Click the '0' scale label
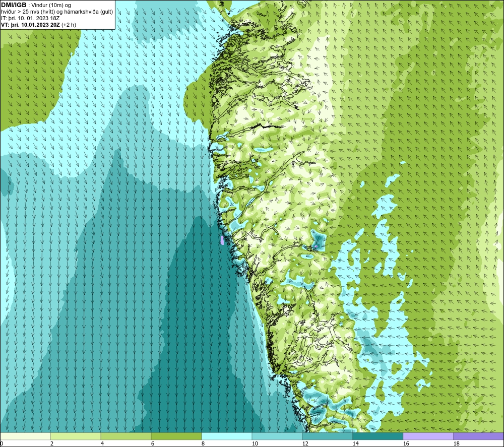The height and width of the screenshot is (447, 504). click(x=2, y=444)
